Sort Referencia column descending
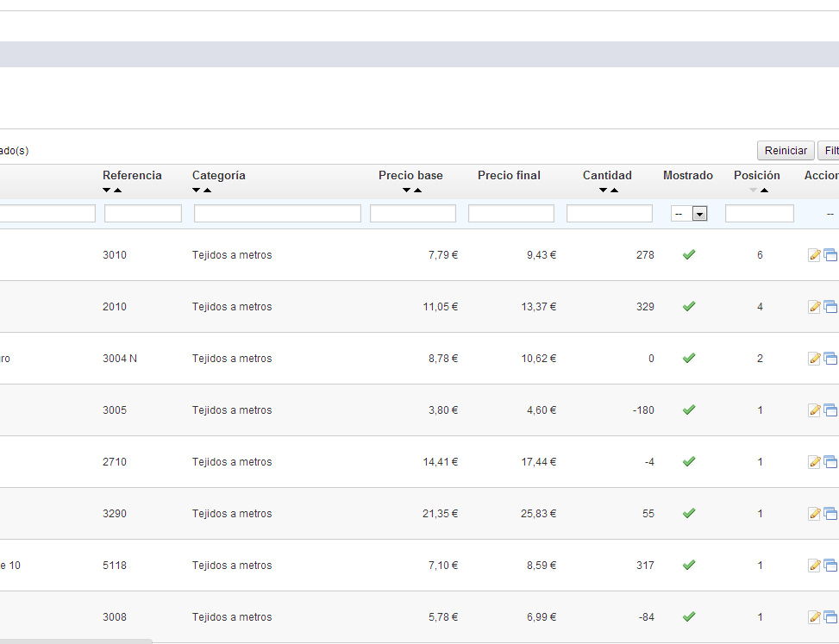Image resolution: width=839 pixels, height=644 pixels. tap(107, 191)
